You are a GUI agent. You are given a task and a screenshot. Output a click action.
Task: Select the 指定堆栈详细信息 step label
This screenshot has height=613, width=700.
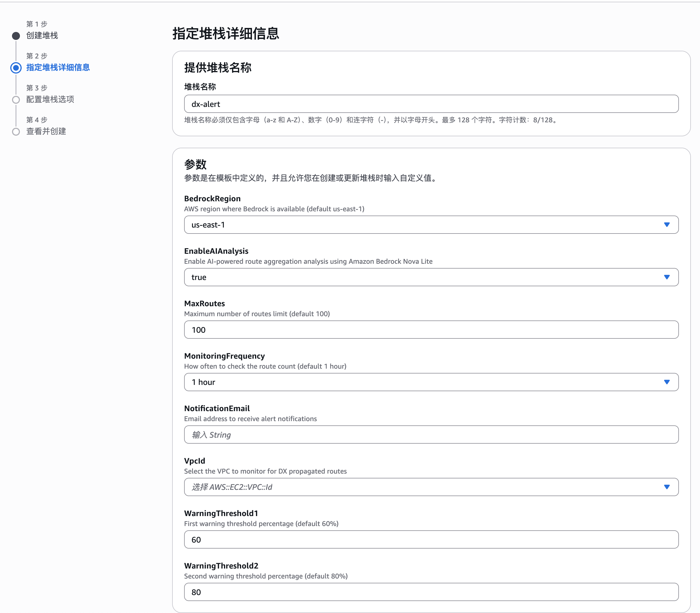click(58, 67)
